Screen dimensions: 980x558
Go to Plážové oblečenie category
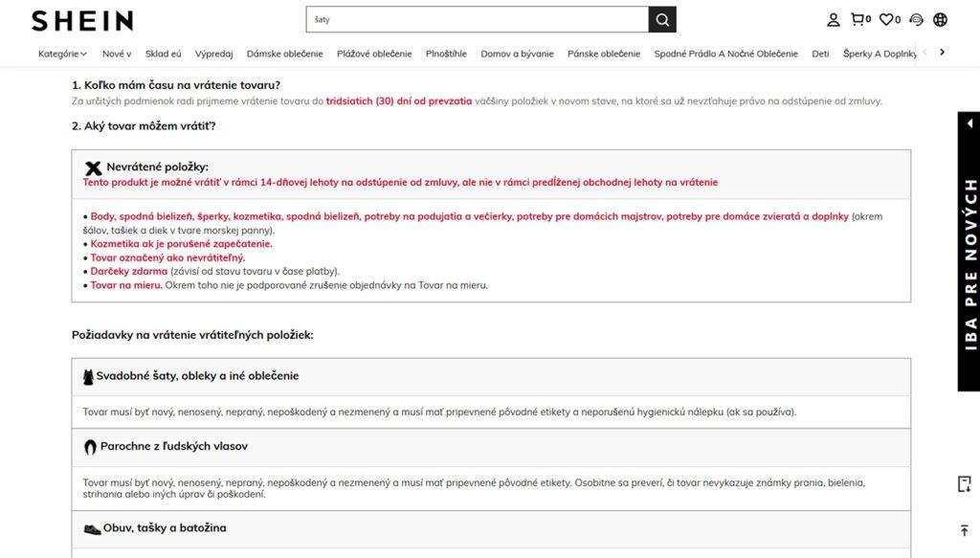click(x=374, y=54)
